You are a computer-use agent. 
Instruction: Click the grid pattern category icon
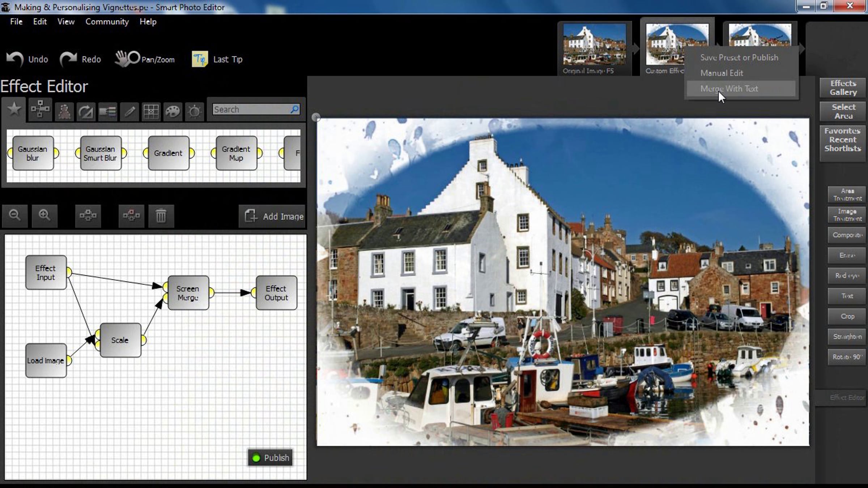coord(151,111)
